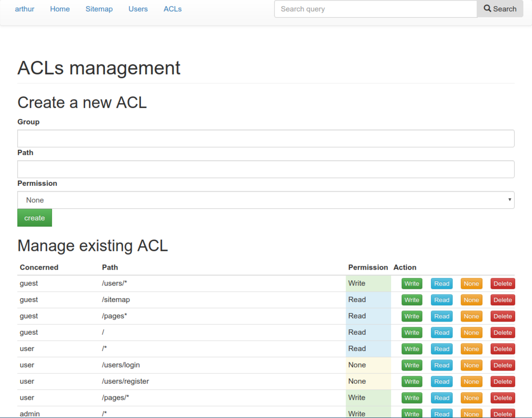Focus the Search query field
The width and height of the screenshot is (532, 418).
pyautogui.click(x=376, y=9)
